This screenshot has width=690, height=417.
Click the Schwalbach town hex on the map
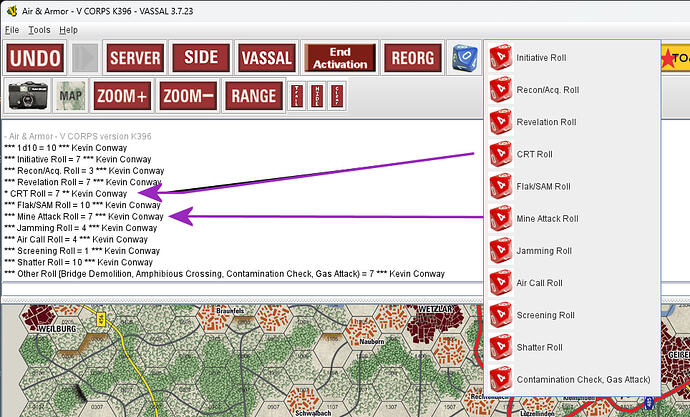[x=304, y=400]
